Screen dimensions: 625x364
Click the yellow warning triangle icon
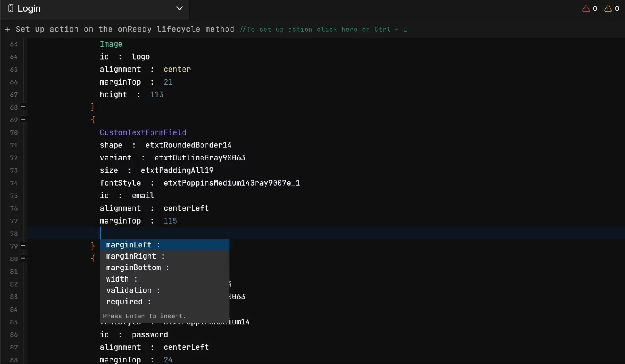(608, 8)
